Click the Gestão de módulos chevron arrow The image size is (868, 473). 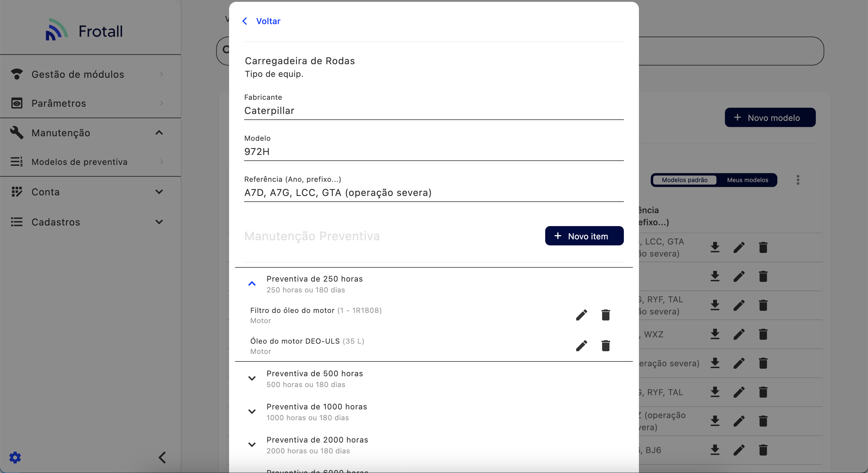pyautogui.click(x=162, y=74)
